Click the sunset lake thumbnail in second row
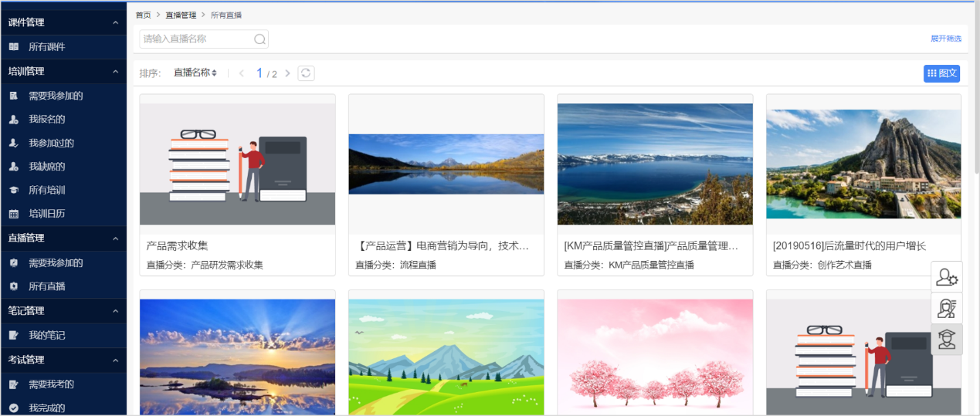 click(x=237, y=357)
